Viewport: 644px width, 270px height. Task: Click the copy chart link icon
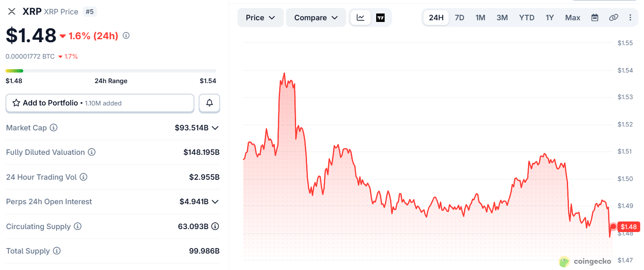click(614, 18)
